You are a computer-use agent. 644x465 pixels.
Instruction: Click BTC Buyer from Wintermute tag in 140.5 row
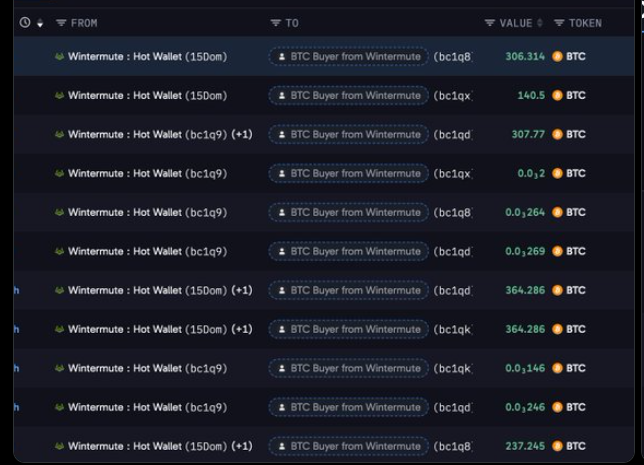tap(349, 96)
